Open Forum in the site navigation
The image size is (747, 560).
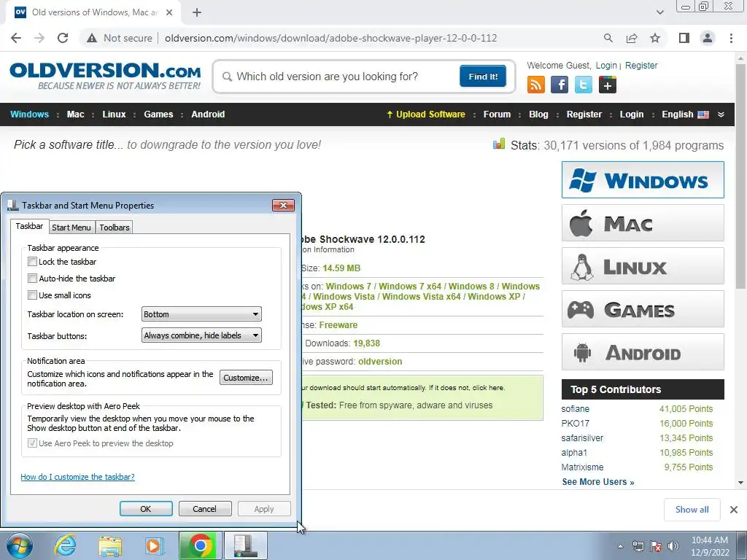click(x=497, y=114)
